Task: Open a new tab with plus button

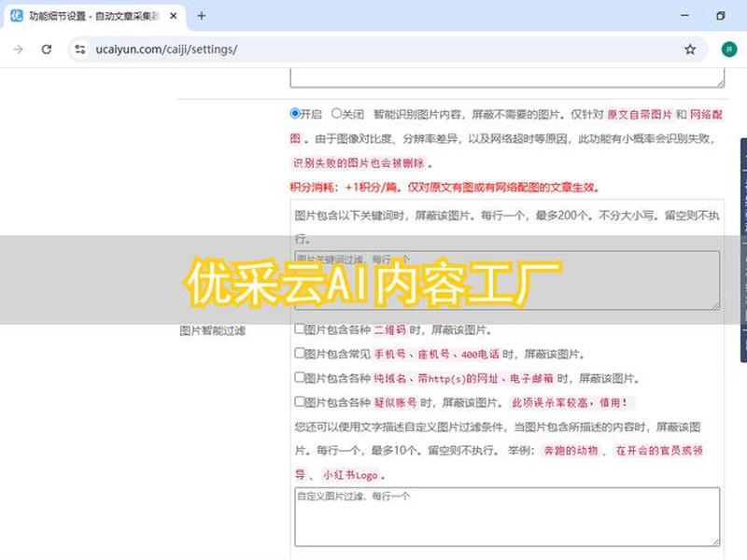Action: pyautogui.click(x=202, y=16)
